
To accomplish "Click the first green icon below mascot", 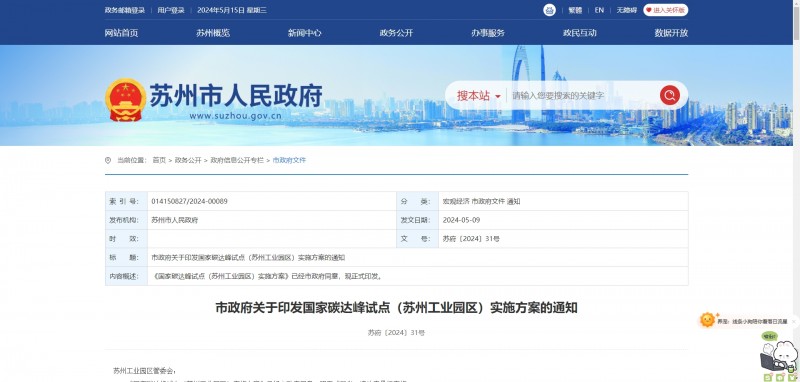I will pyautogui.click(x=767, y=377).
